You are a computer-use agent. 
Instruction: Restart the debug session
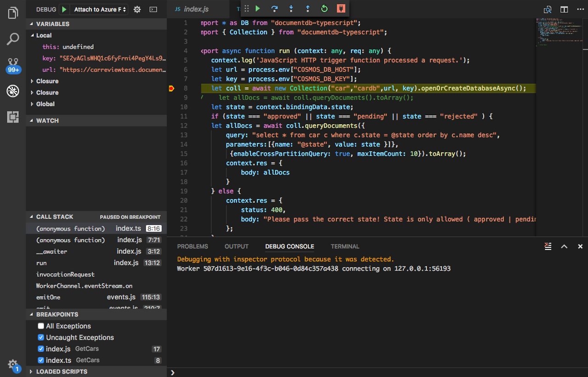coord(324,9)
